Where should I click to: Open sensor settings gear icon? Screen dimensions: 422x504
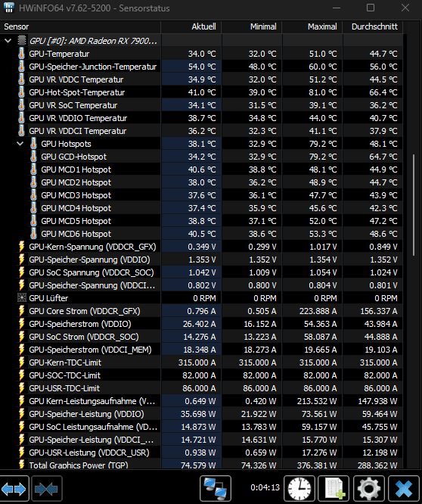(x=369, y=489)
